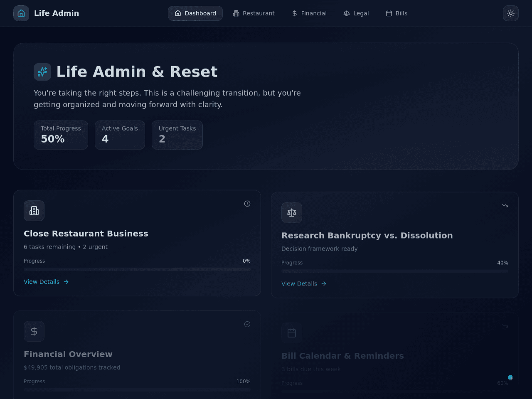Click the dollar sign icon in Financial tab
The image size is (532, 399).
[x=295, y=13]
